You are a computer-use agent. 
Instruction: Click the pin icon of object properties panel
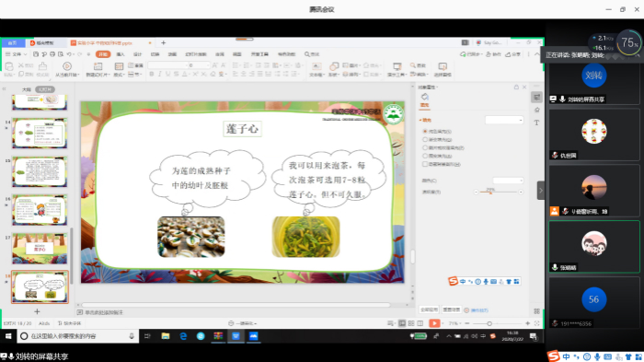(x=516, y=88)
